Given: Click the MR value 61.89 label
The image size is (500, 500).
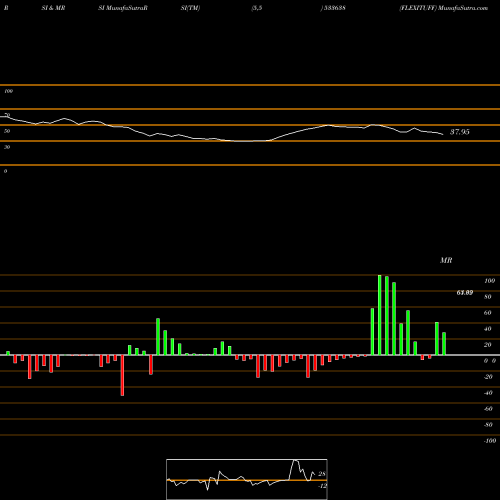Looking at the screenshot, I should [x=465, y=293].
